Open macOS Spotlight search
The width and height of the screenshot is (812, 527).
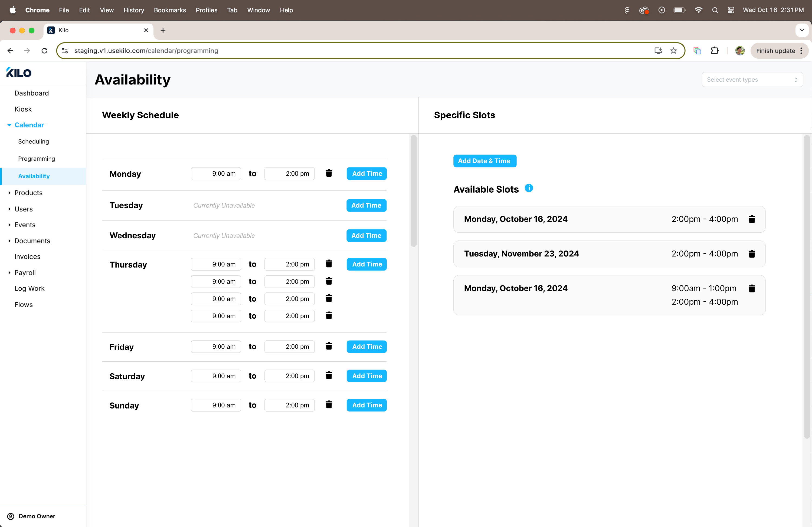(715, 10)
